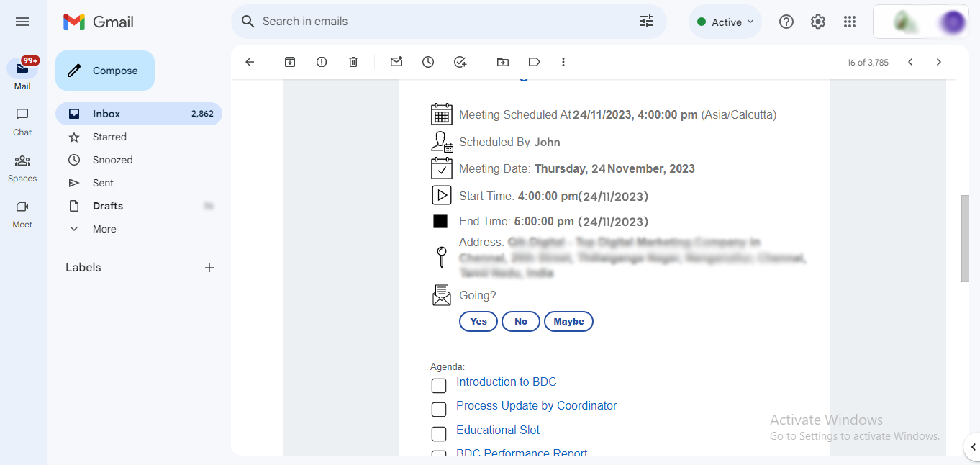Check the Introduction to BDC agenda checkbox

(439, 386)
